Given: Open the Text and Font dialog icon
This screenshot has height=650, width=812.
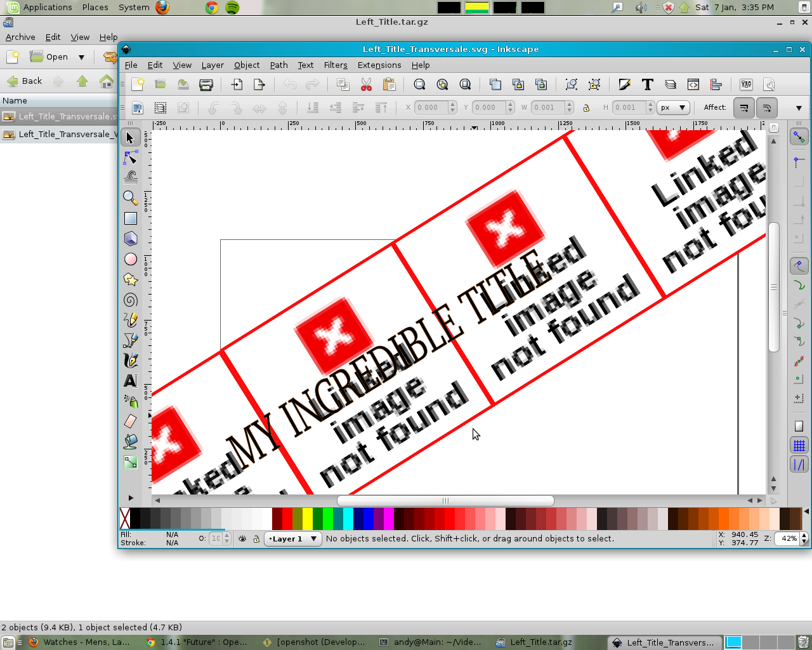Looking at the screenshot, I should (647, 84).
